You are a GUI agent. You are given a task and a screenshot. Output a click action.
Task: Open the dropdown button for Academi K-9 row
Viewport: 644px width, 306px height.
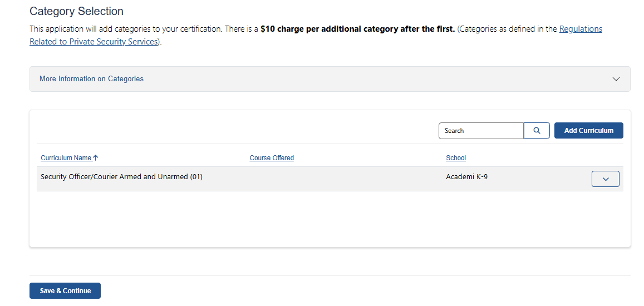[605, 179]
